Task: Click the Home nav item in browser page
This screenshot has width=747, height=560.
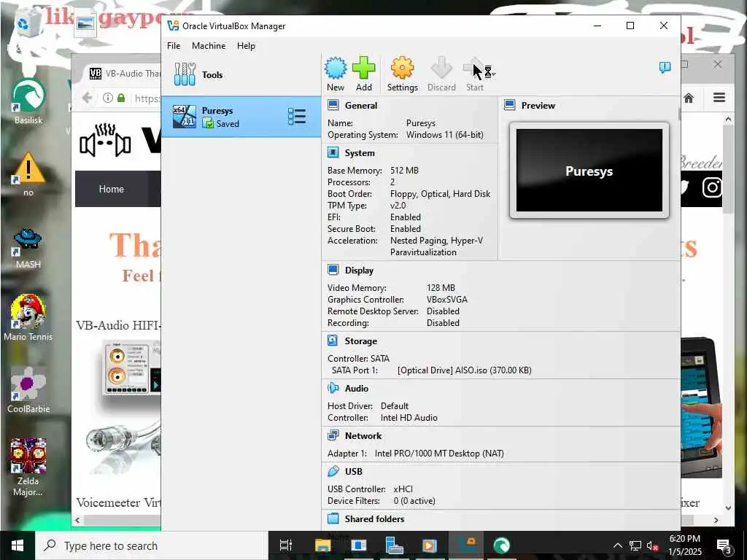Action: [111, 189]
